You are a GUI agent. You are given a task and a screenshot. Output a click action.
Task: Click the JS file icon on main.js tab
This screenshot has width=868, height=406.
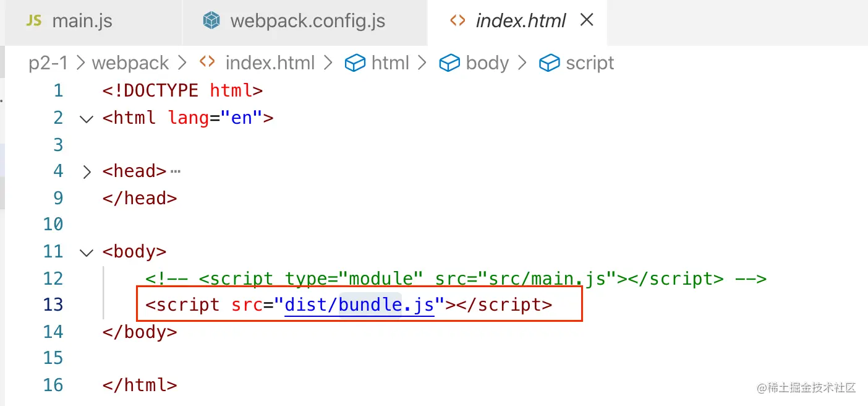pyautogui.click(x=34, y=21)
